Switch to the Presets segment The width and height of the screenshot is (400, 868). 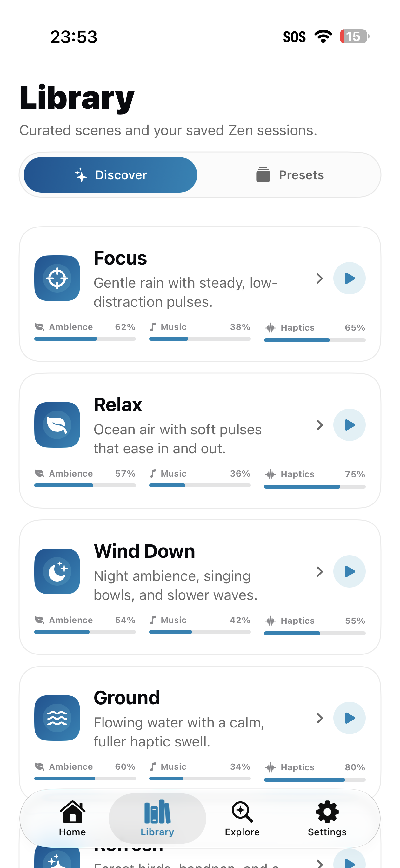point(290,175)
